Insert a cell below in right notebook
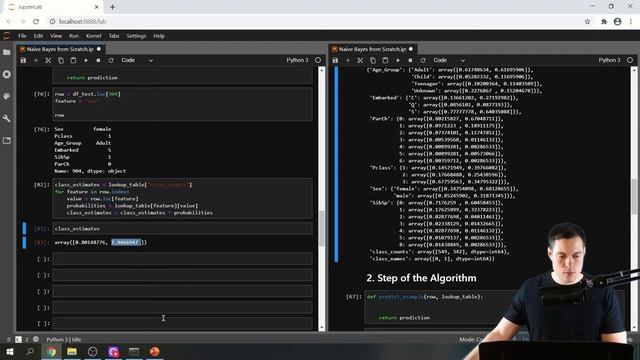640x360 pixels. point(348,60)
